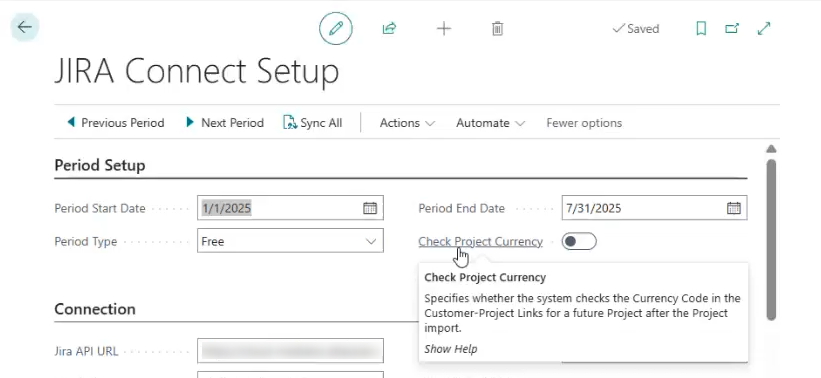
Task: Click the vertical scrollbar thumb
Action: point(771,240)
